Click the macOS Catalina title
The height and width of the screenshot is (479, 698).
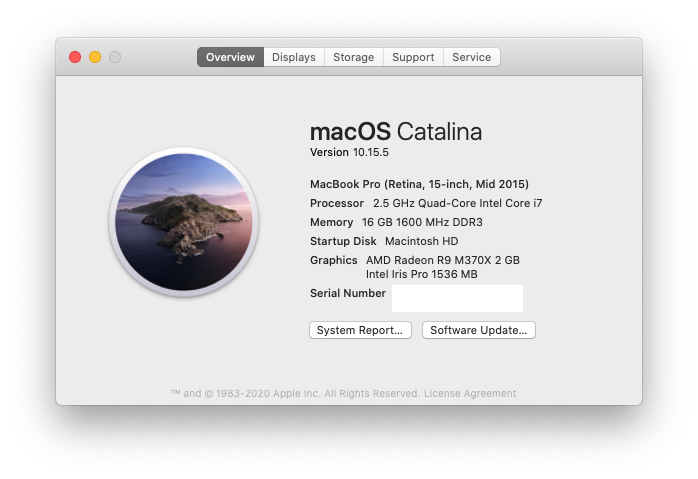(x=396, y=132)
